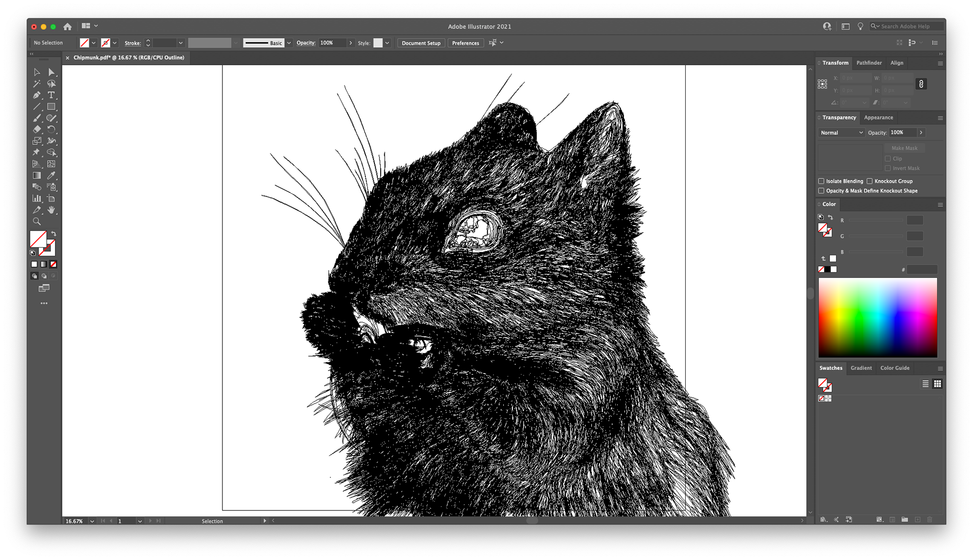Click the Document Setup button
Image resolution: width=973 pixels, height=560 pixels.
pyautogui.click(x=421, y=43)
